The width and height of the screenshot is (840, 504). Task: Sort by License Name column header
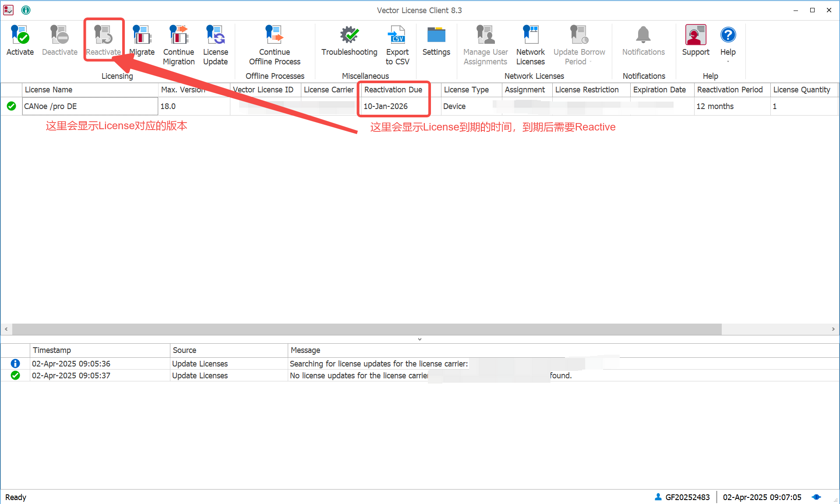point(90,90)
